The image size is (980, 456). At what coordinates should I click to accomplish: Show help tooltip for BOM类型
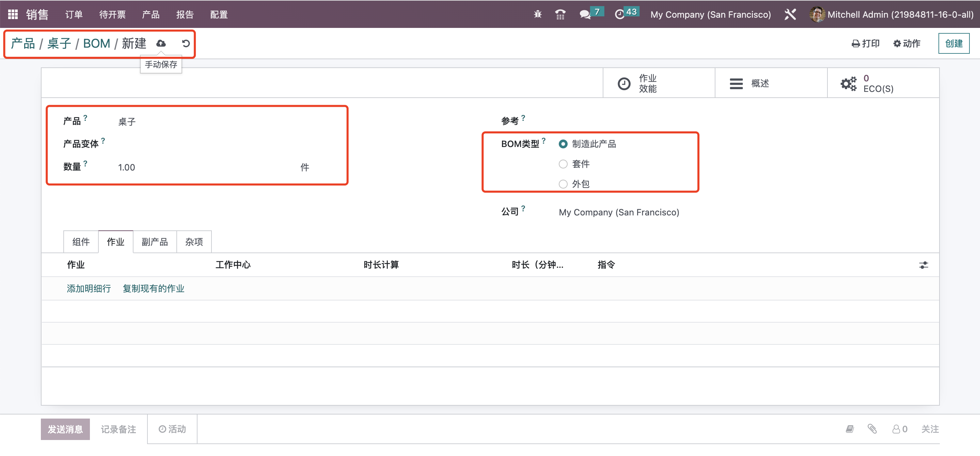pyautogui.click(x=544, y=141)
